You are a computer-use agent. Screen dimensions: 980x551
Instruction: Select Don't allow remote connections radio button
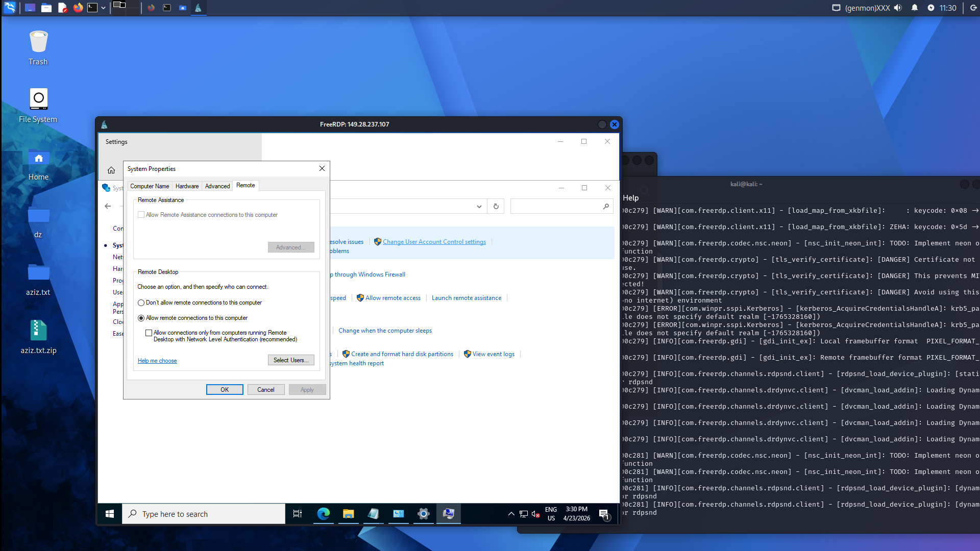[141, 303]
